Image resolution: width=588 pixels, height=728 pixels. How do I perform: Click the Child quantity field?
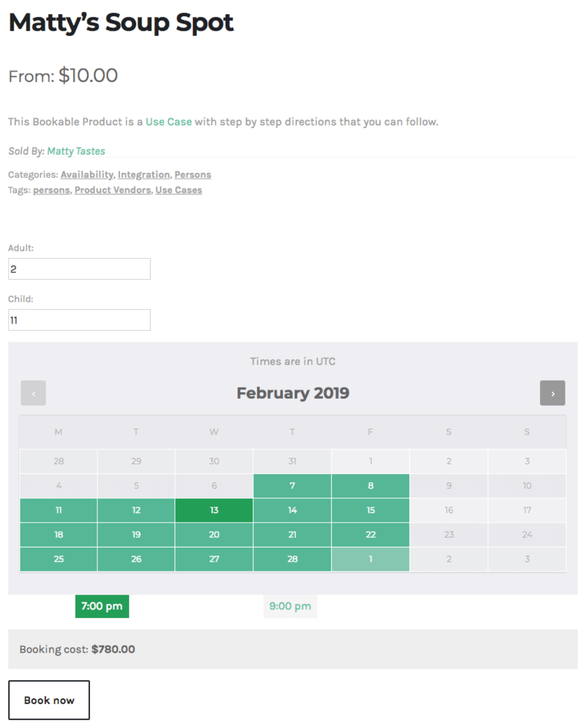coord(79,320)
